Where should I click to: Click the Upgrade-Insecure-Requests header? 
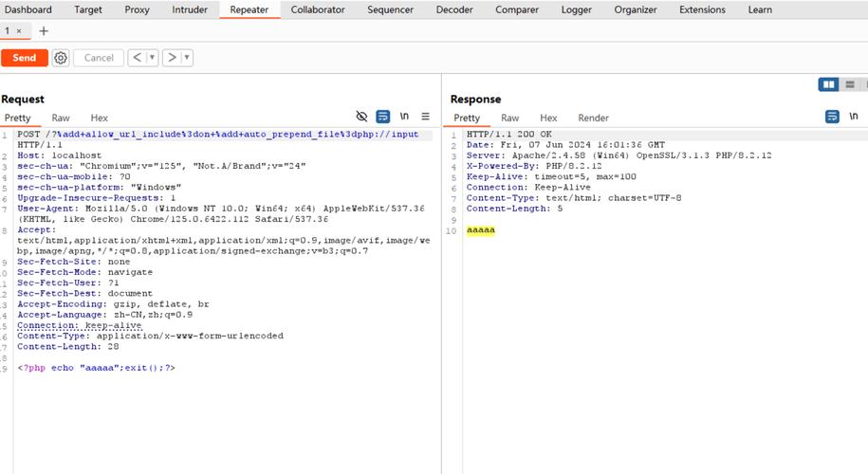(97, 198)
